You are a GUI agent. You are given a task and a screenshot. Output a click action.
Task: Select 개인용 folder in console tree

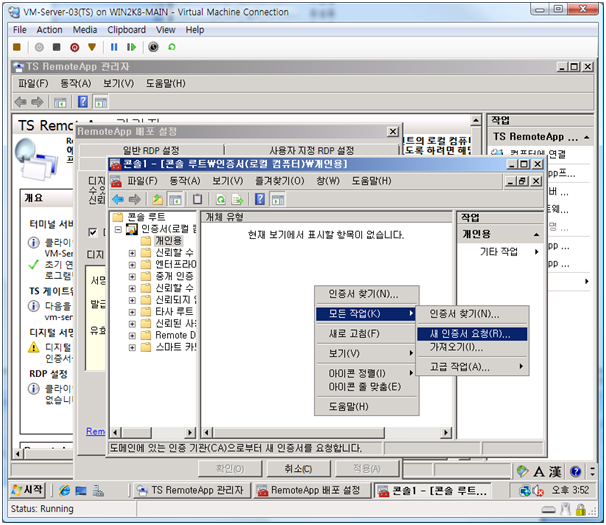pos(168,241)
